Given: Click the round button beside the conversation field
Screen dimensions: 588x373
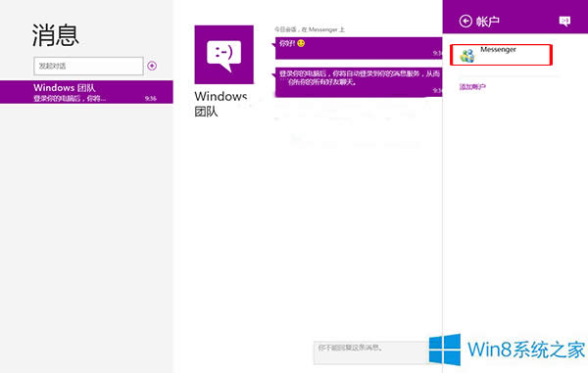Looking at the screenshot, I should click(x=152, y=66).
